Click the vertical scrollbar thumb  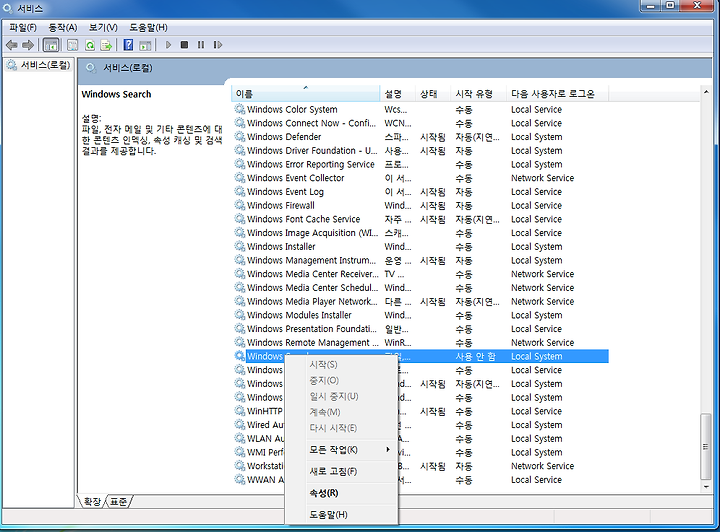pyautogui.click(x=706, y=446)
